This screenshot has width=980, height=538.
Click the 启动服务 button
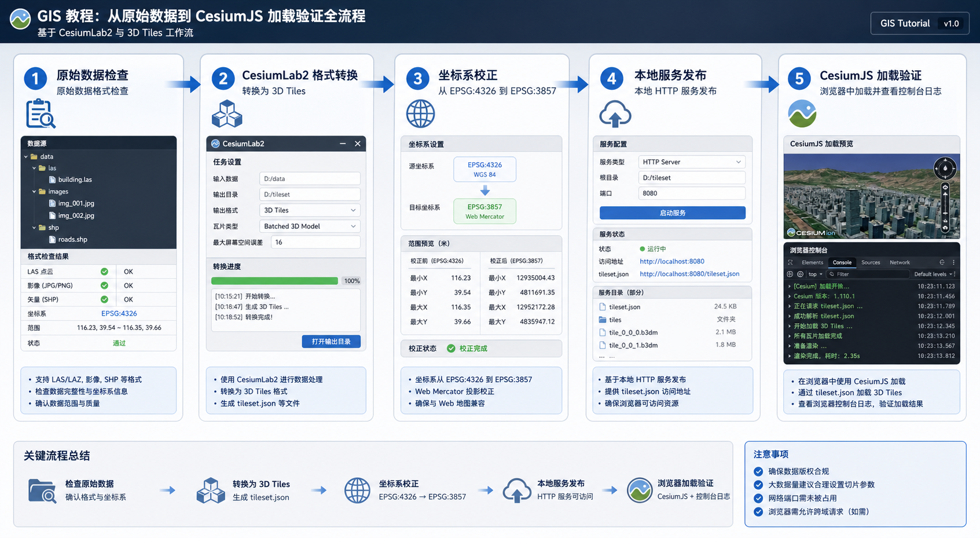[672, 213]
